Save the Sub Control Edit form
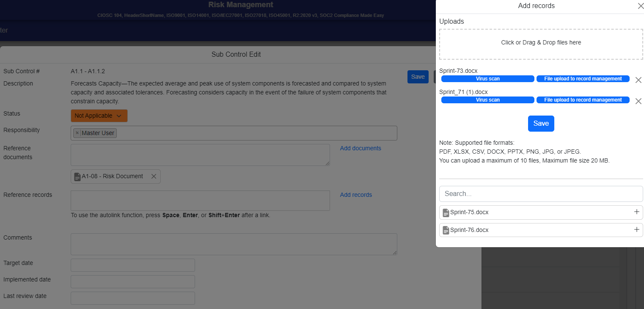Image resolution: width=644 pixels, height=309 pixels. 418,77
